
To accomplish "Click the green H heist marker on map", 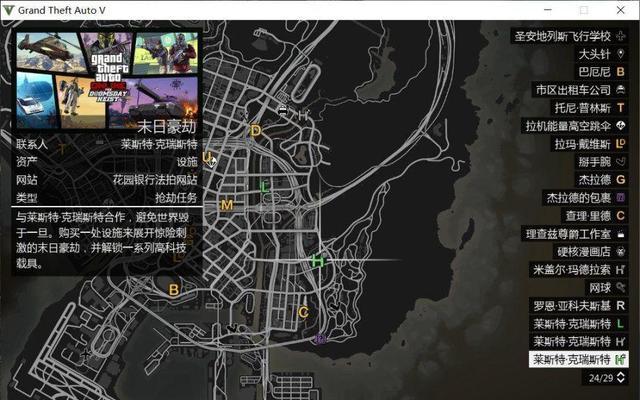I will coord(318,261).
